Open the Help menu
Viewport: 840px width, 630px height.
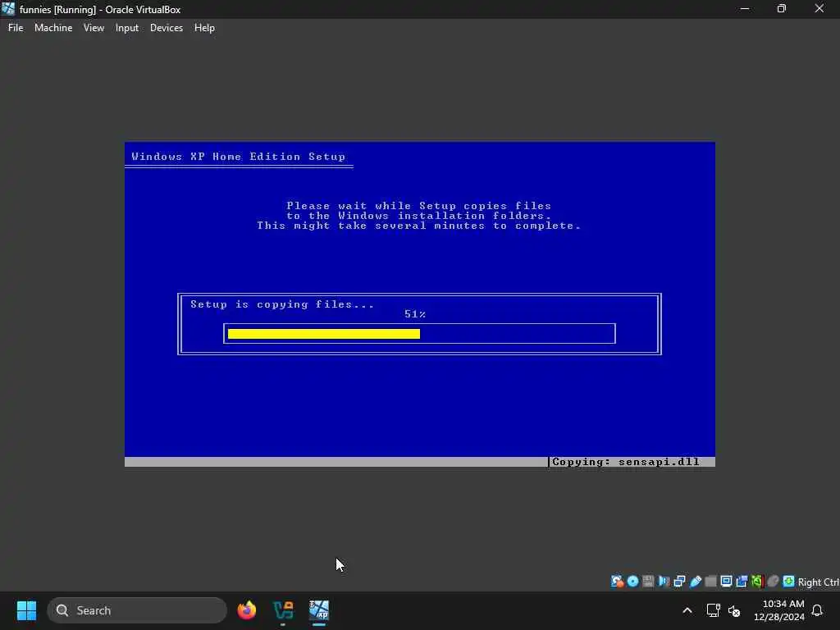204,28
